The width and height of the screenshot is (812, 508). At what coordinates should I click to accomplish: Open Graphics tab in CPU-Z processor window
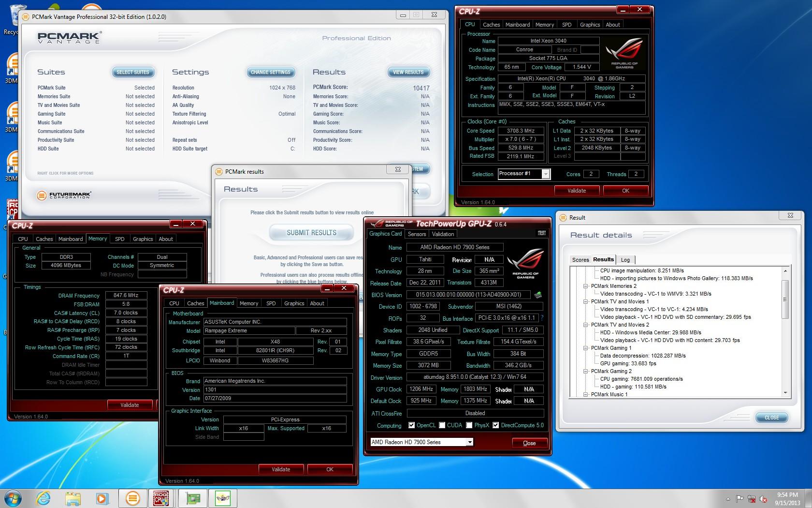pos(590,25)
